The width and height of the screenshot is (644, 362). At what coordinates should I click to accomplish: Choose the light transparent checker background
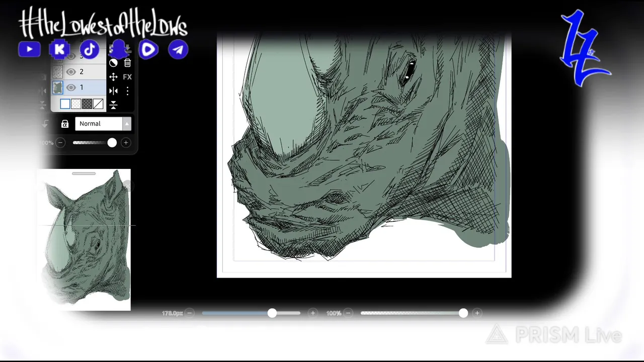[76, 104]
